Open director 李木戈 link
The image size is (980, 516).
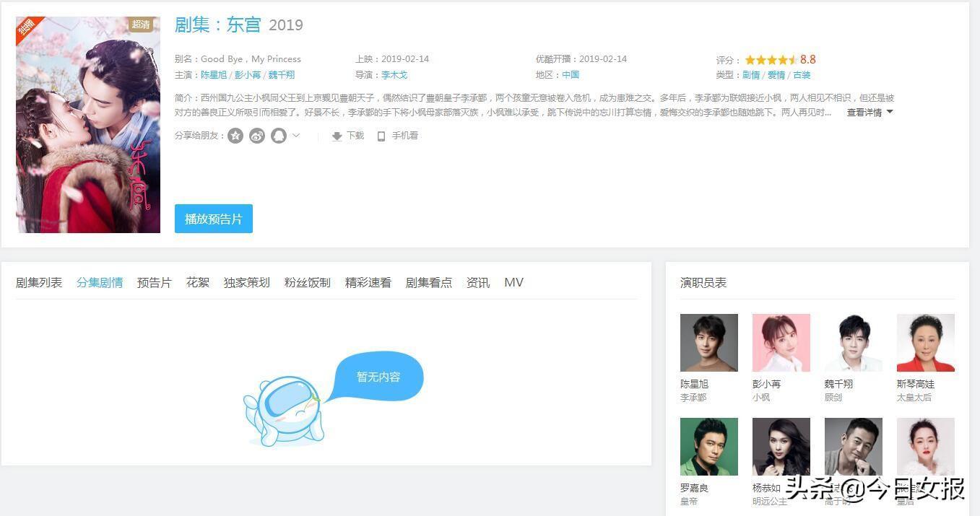[x=394, y=75]
